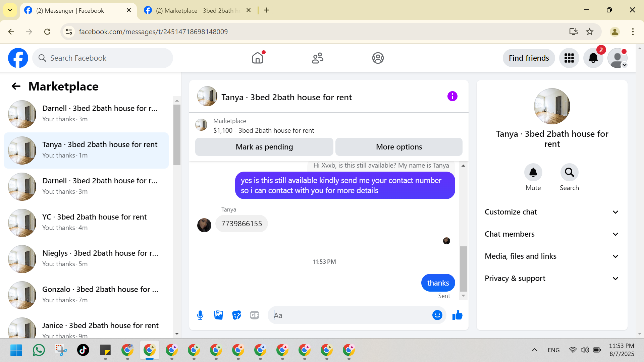The width and height of the screenshot is (644, 362).
Task: Click the chat message scrollbar thumb
Action: 463,269
